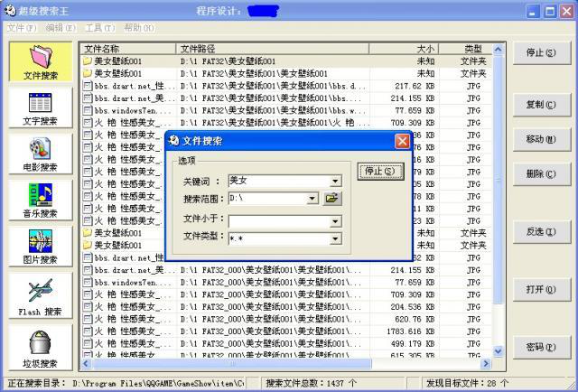Sort by the 类型 type column header

click(x=465, y=49)
